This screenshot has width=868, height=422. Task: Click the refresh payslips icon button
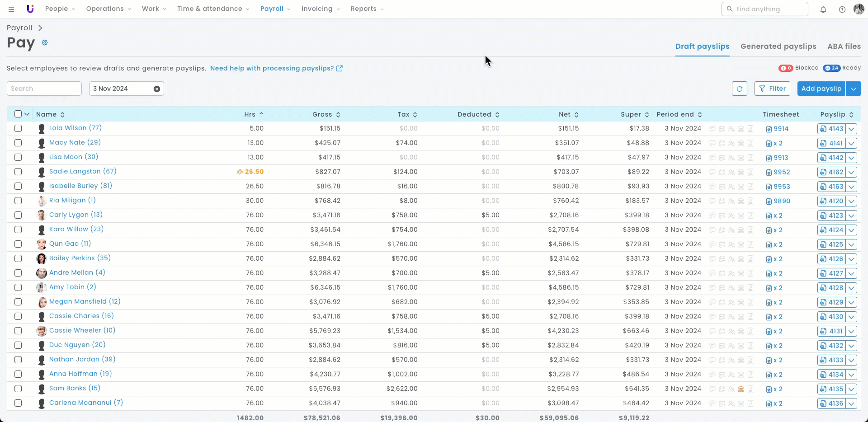click(x=739, y=89)
